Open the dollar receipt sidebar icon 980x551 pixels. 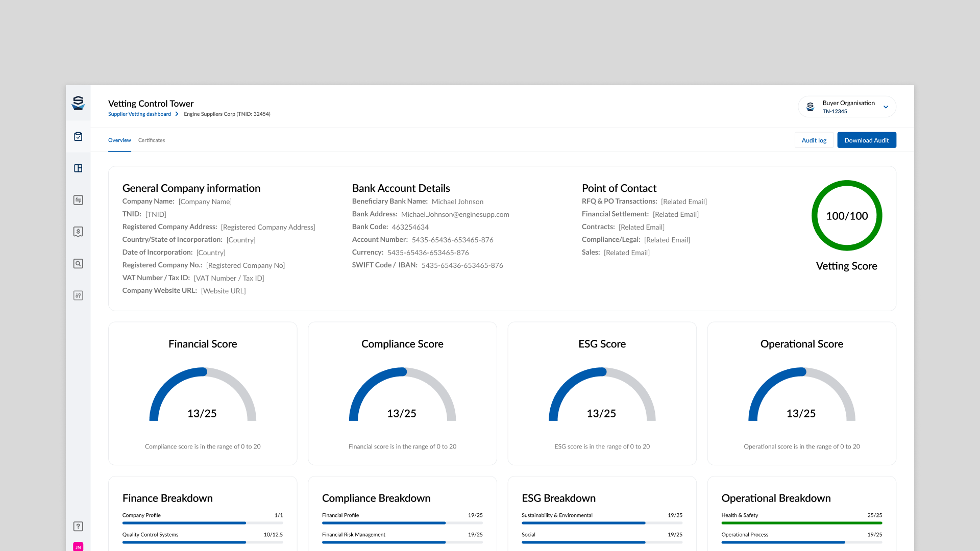(78, 232)
